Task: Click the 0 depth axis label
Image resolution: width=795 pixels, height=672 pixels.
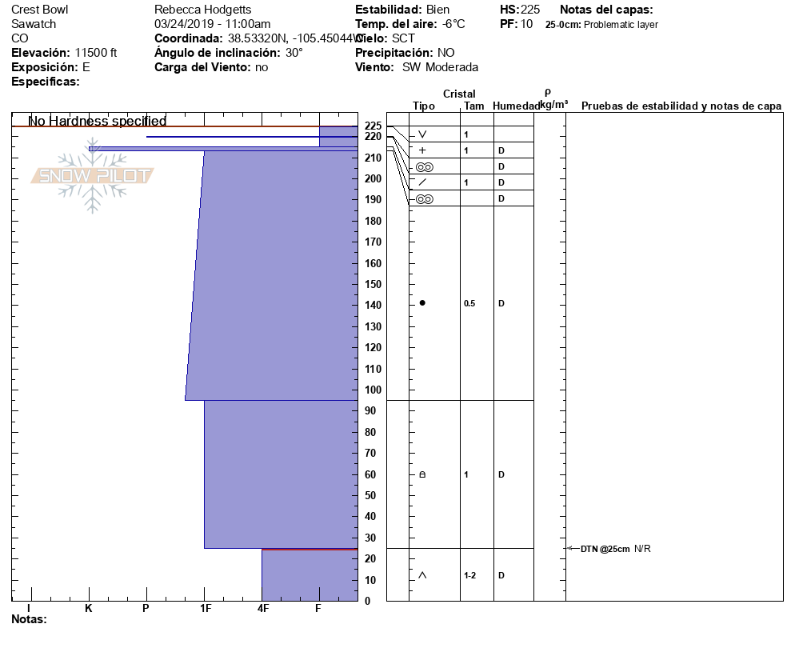Action: pos(368,601)
